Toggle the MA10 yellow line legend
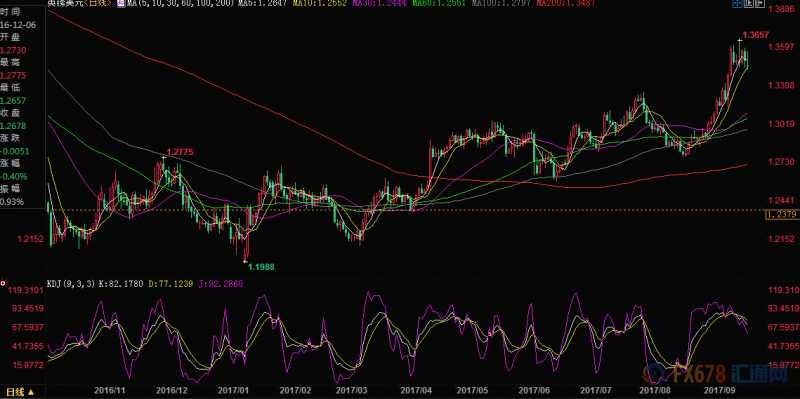Image resolution: width=800 pixels, height=399 pixels. click(320, 3)
